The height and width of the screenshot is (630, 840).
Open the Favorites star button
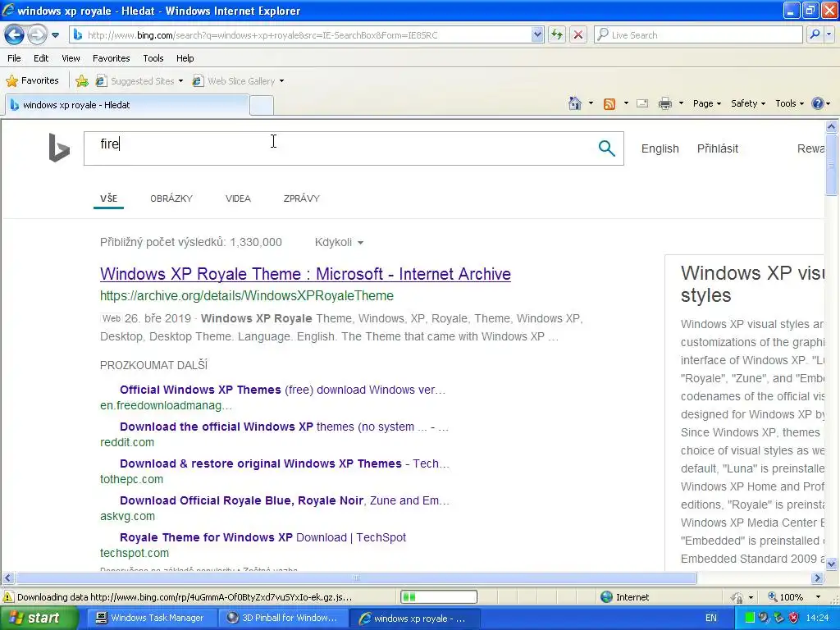pos(32,81)
